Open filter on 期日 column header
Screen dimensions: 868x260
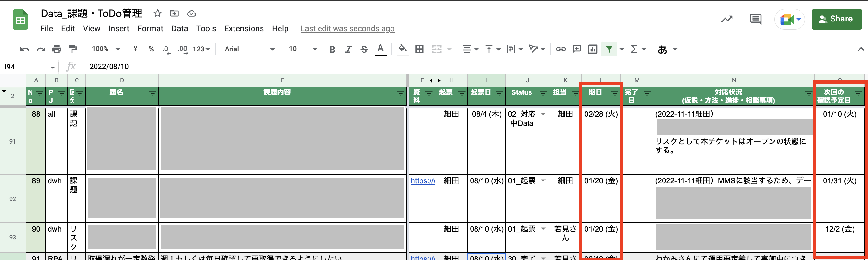tap(614, 93)
